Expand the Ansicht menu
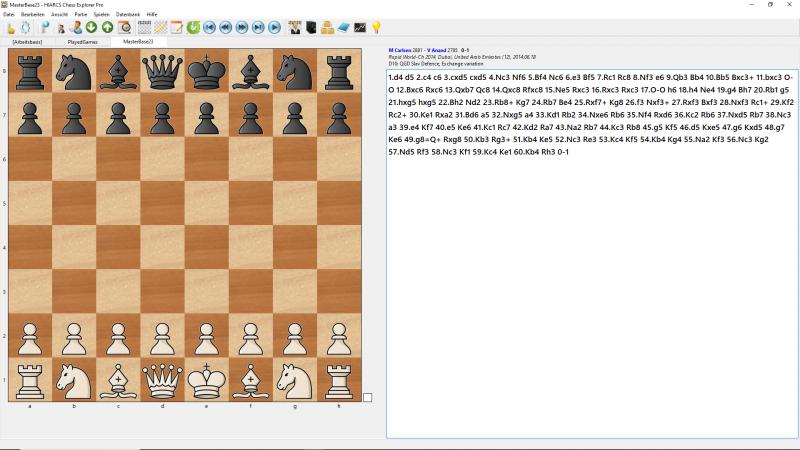Screen dimensions: 800x450 coord(59,15)
